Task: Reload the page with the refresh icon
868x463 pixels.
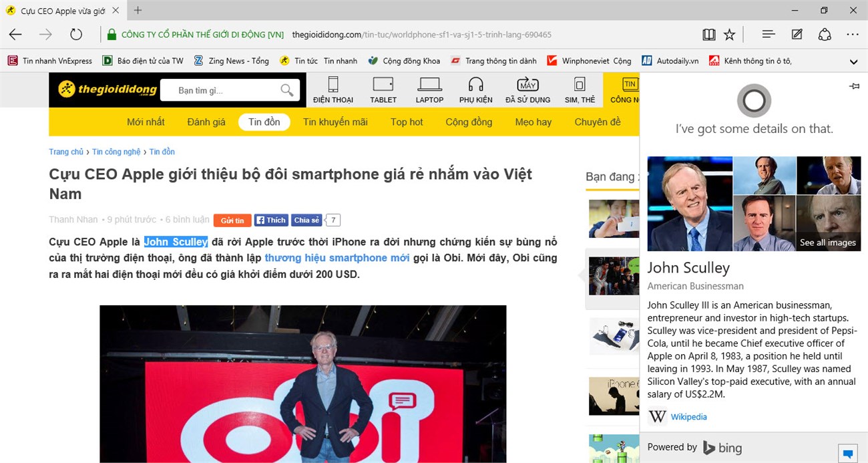Action: [76, 34]
